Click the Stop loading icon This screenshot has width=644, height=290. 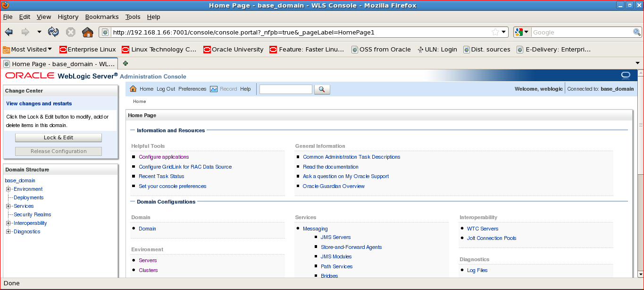point(70,32)
